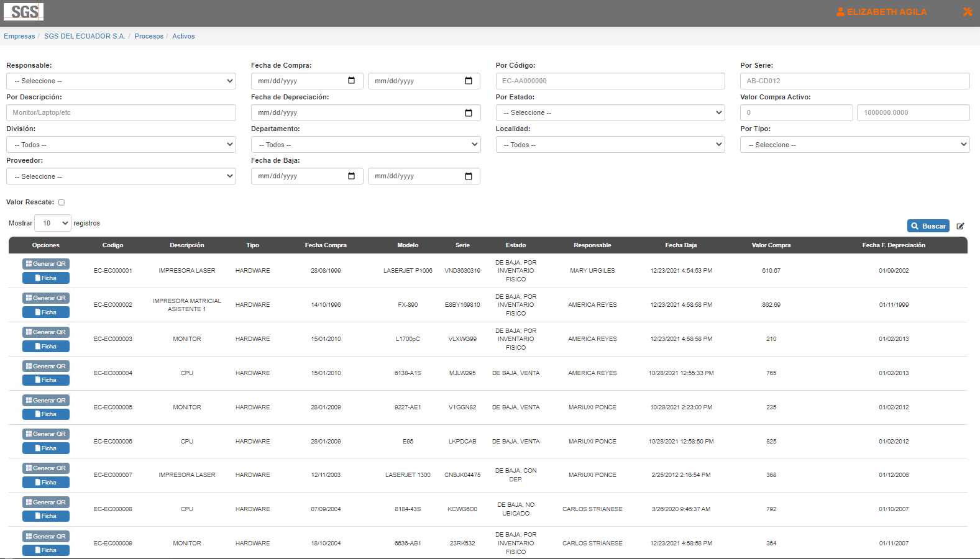This screenshot has width=980, height=559.
Task: Focus the Por Código input field
Action: click(610, 81)
